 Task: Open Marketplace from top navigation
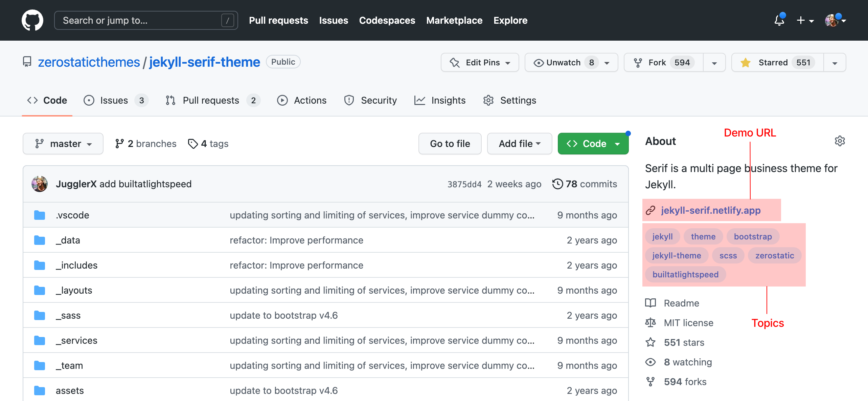click(x=454, y=20)
